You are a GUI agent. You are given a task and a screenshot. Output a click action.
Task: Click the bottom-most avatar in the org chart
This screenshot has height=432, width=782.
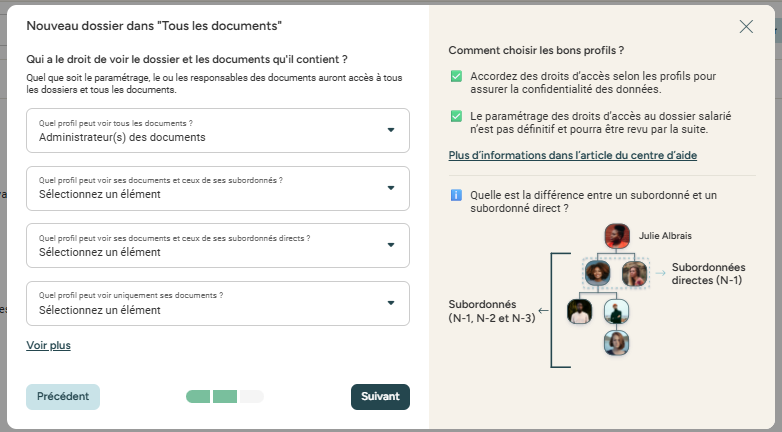point(616,343)
